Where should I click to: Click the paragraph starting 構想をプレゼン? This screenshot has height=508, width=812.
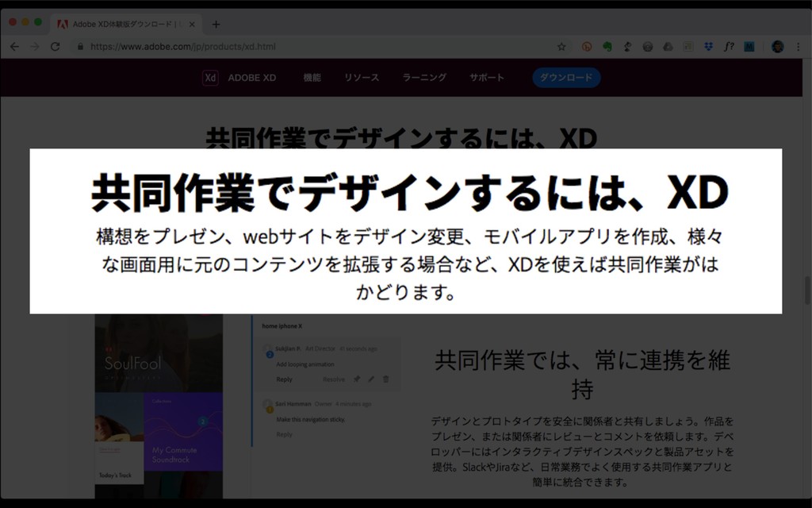[x=410, y=264]
